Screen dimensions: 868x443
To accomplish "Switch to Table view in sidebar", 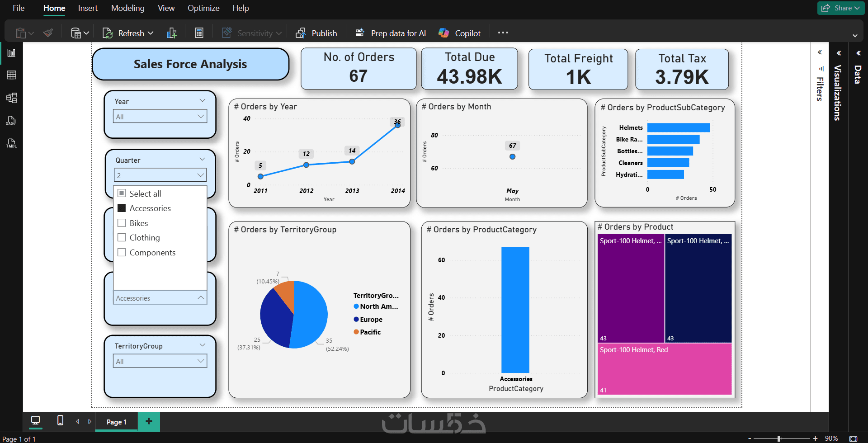I will [11, 75].
